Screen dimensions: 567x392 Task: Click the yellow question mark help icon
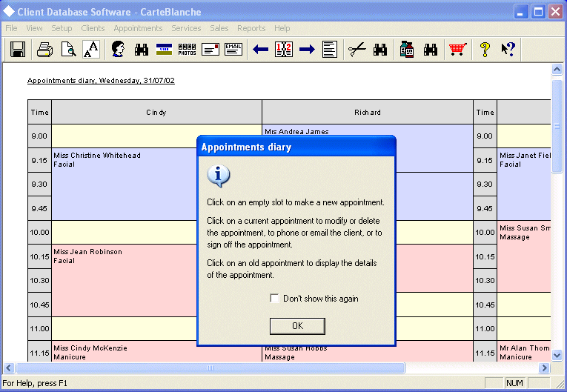(x=485, y=50)
